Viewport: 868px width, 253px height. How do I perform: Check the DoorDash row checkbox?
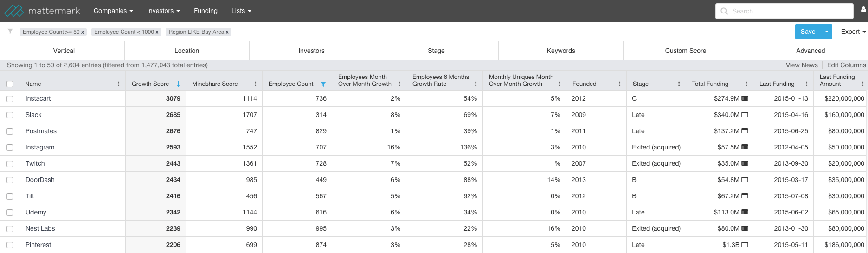(10, 180)
